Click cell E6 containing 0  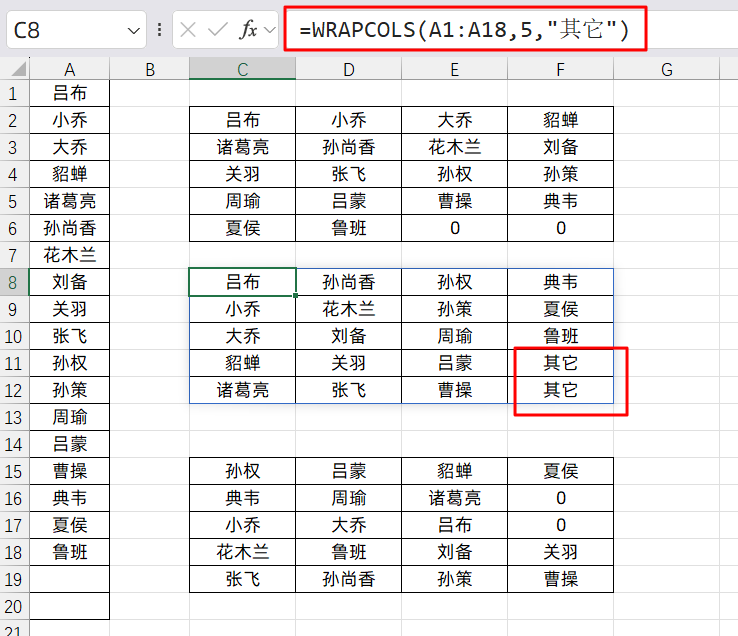coord(454,228)
